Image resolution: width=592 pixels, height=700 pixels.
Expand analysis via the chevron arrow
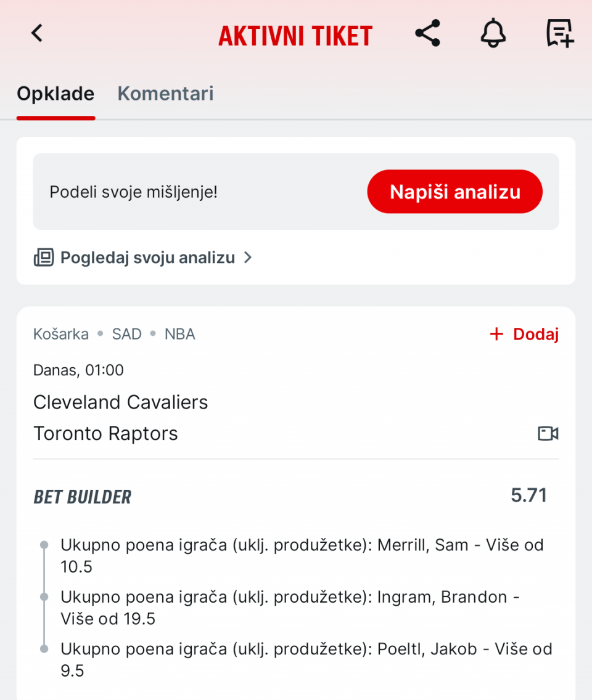[x=248, y=258]
